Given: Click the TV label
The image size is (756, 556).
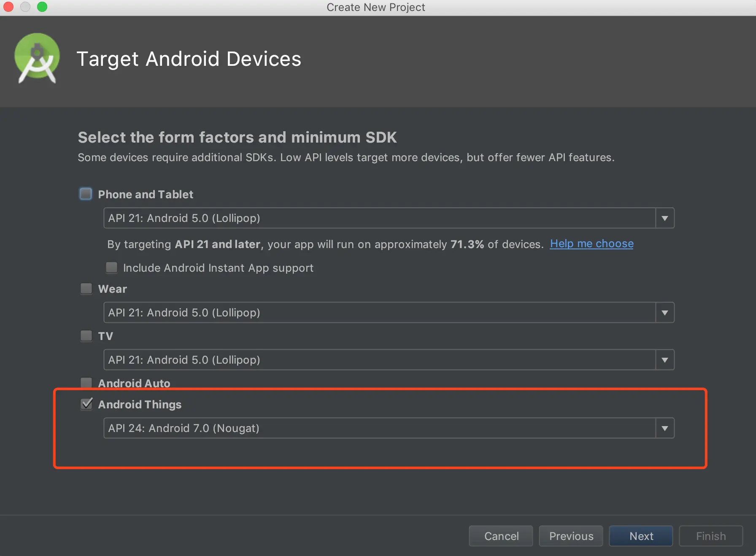Looking at the screenshot, I should 105,336.
